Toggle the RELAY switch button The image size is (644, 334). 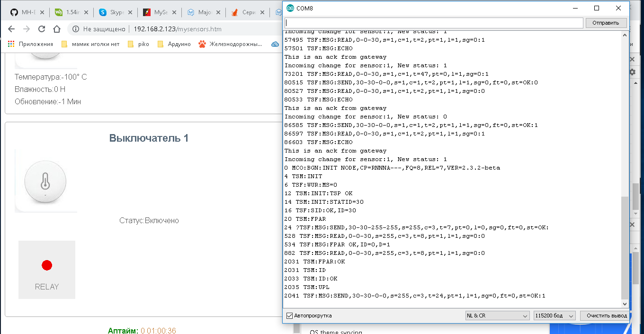(47, 270)
